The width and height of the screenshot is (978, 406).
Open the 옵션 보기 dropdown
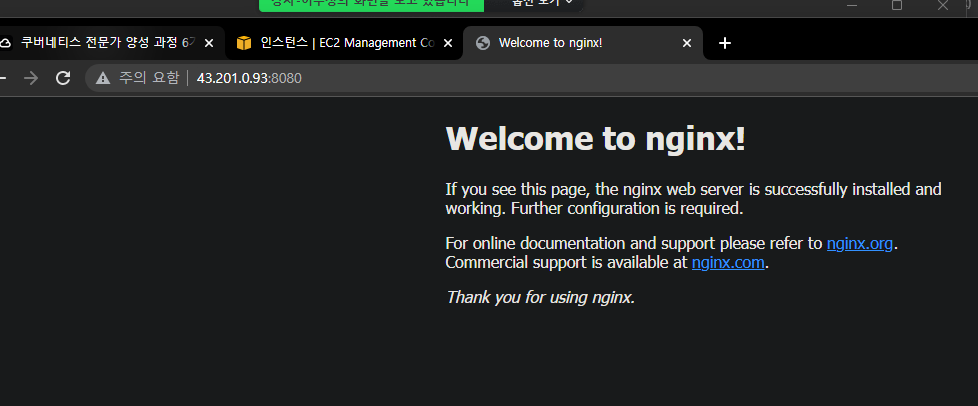click(x=541, y=3)
